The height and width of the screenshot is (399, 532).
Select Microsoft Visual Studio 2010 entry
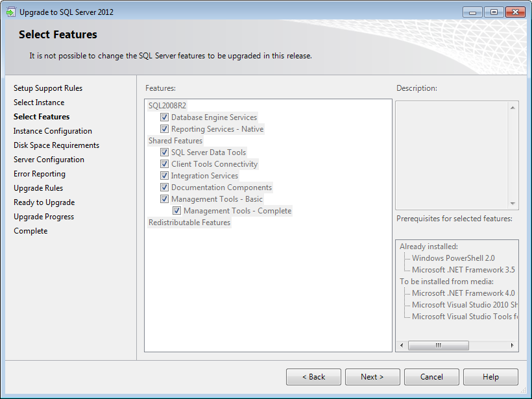(465, 305)
